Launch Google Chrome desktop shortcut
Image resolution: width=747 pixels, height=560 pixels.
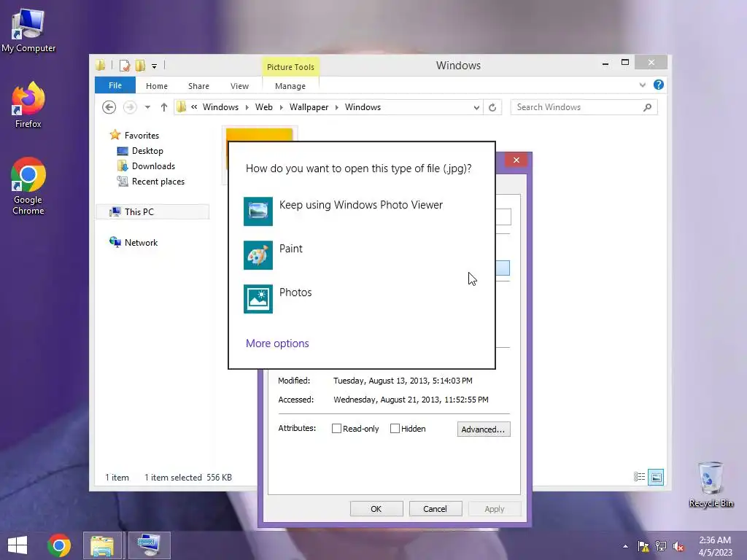click(28, 186)
